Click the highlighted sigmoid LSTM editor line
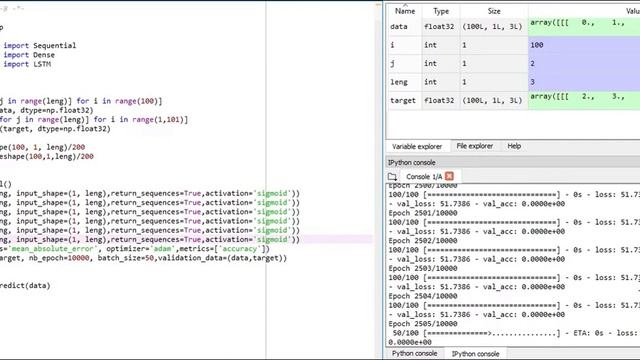The width and height of the screenshot is (640, 360). 150,240
